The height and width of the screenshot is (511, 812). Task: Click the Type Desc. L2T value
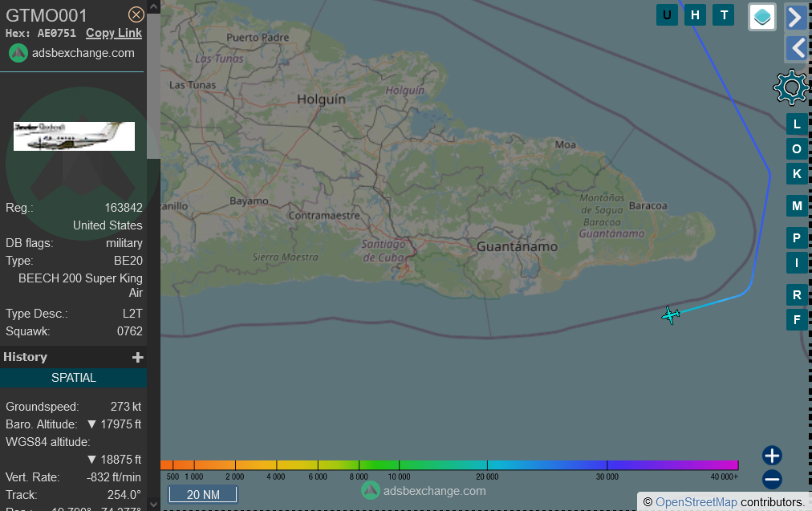[132, 314]
